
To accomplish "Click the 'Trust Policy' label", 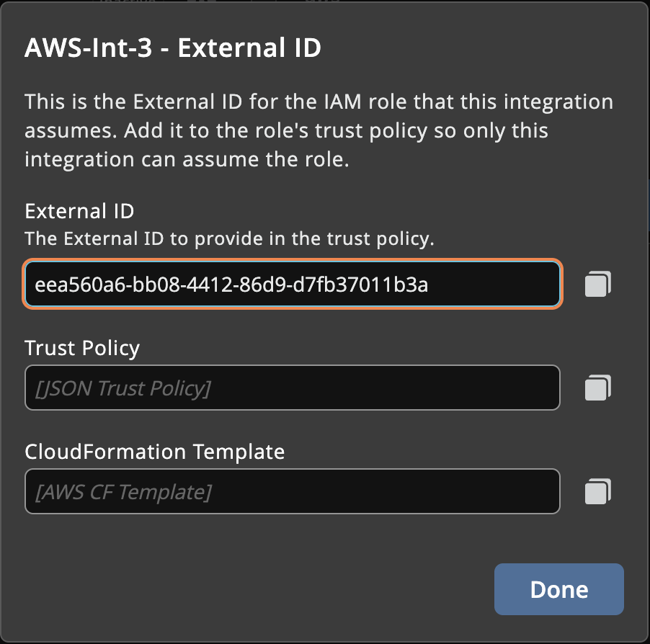I will coord(82,348).
